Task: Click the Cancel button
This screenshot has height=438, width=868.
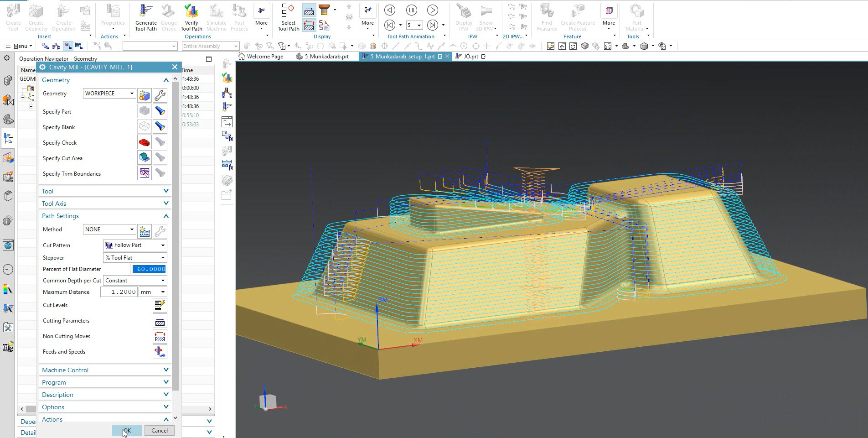Action: tap(159, 431)
